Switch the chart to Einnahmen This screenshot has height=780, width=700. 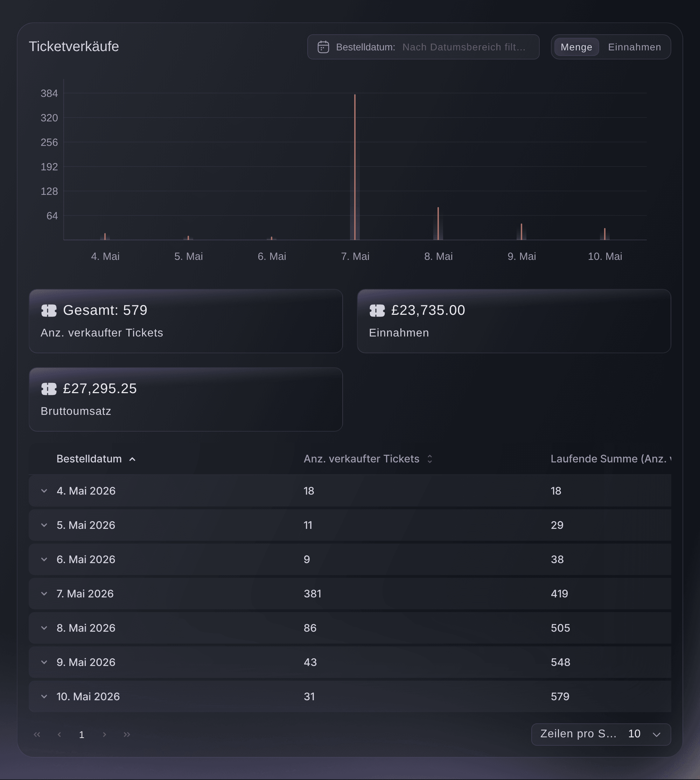634,47
